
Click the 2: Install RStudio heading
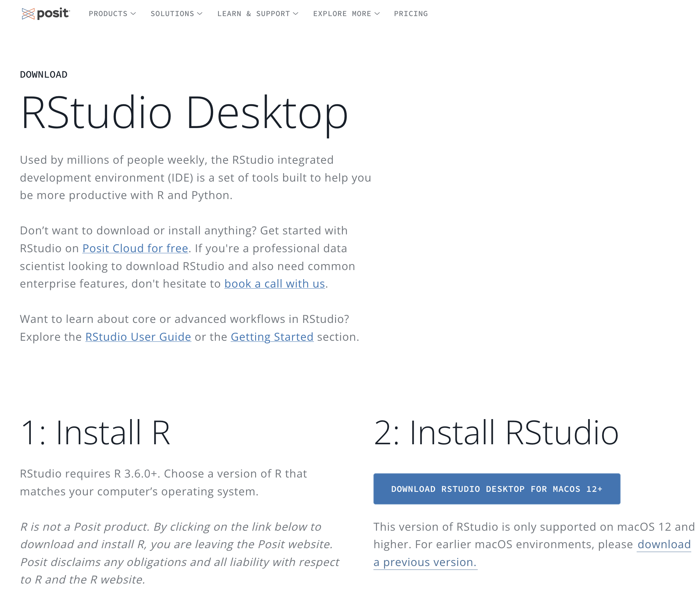pyautogui.click(x=496, y=433)
